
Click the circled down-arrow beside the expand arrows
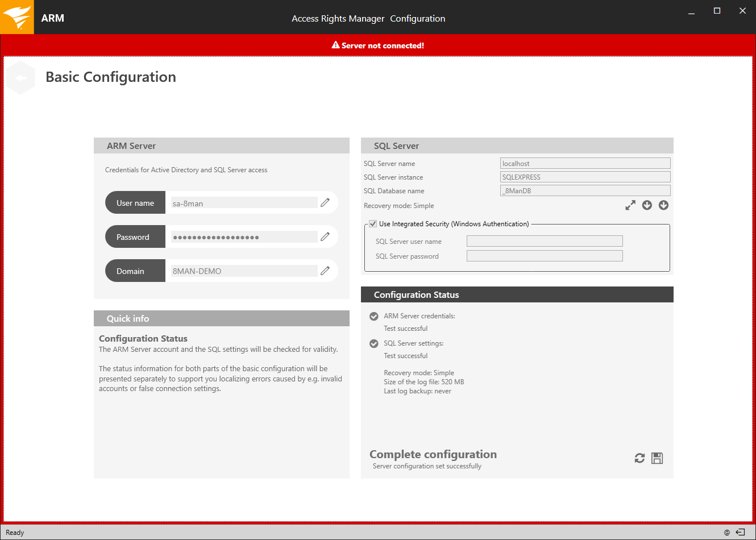(x=647, y=205)
